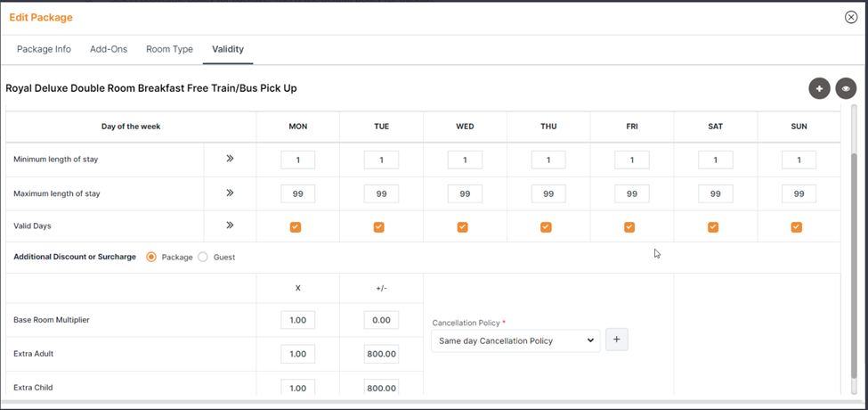The width and height of the screenshot is (868, 410).
Task: Open the Add-Ons tab
Action: pos(109,49)
